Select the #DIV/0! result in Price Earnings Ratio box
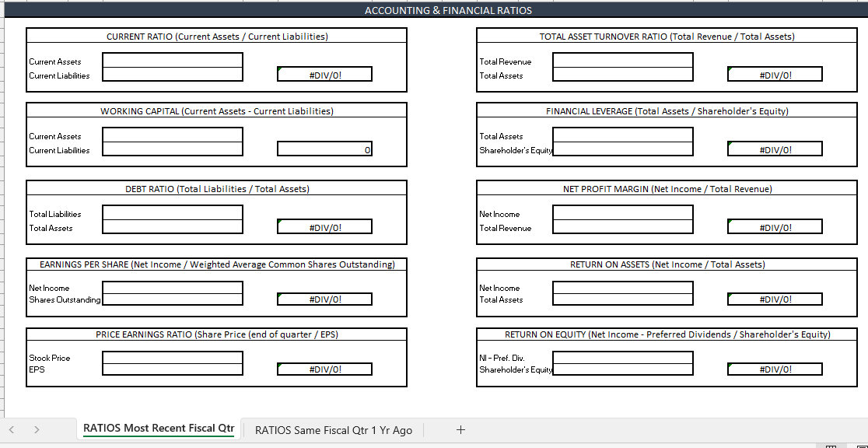Image resolution: width=868 pixels, height=448 pixels. tap(324, 369)
